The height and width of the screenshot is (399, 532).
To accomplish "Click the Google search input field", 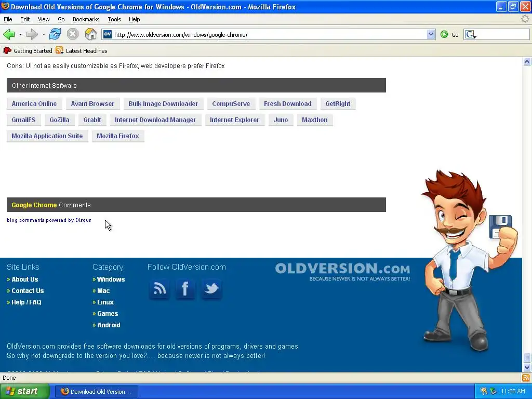I will point(503,34).
